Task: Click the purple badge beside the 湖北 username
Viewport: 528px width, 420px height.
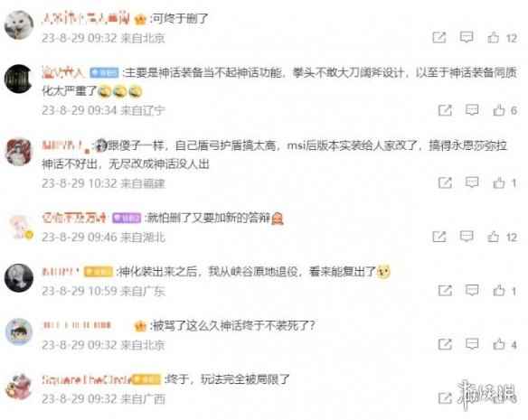Action: point(127,218)
